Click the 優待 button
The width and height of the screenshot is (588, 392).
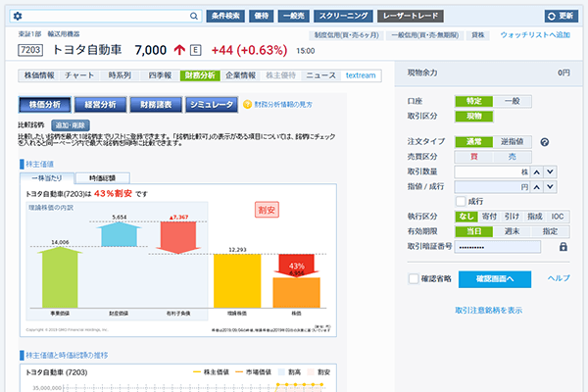tap(262, 16)
